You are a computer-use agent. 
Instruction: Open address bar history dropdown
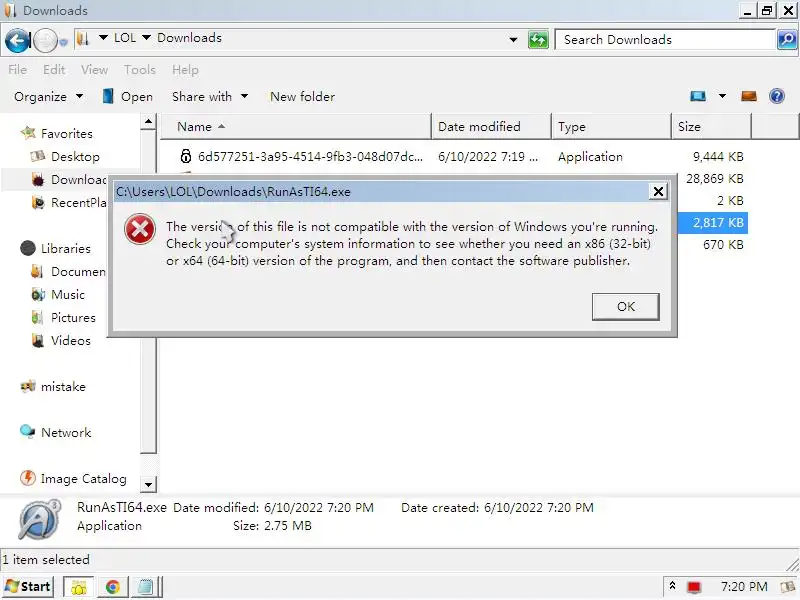pyautogui.click(x=513, y=39)
